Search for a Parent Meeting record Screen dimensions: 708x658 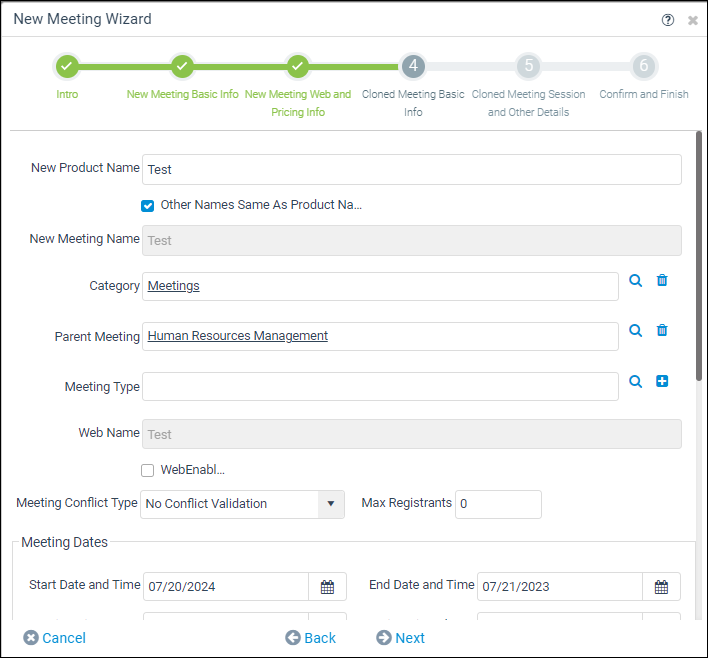coord(635,331)
